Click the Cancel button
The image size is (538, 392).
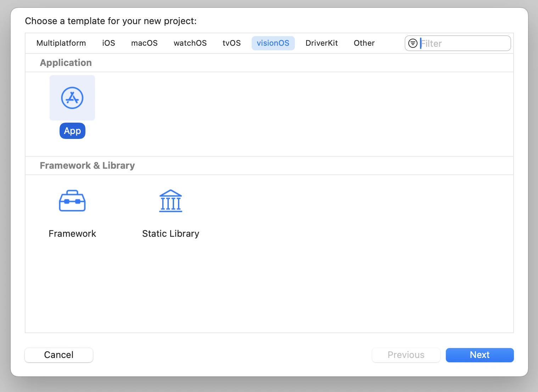tap(59, 355)
